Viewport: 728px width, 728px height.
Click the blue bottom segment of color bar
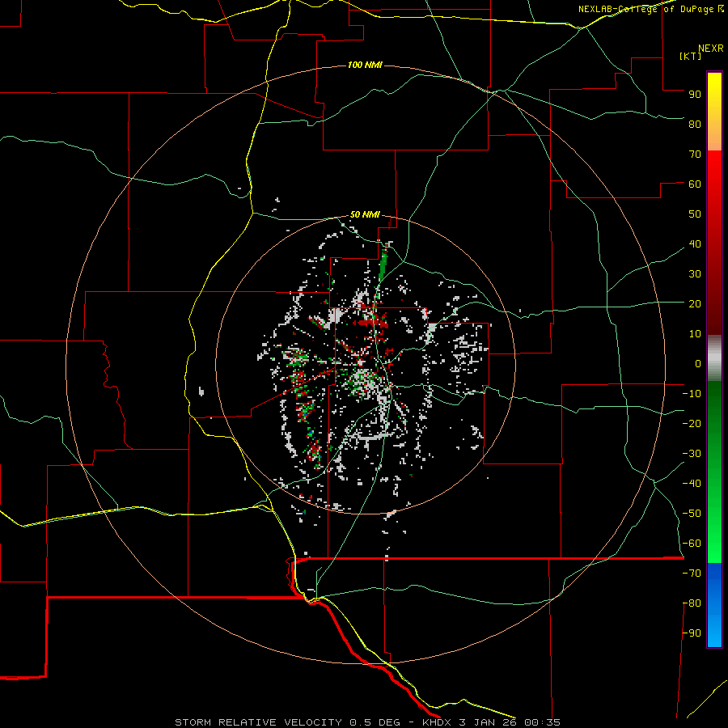714,605
